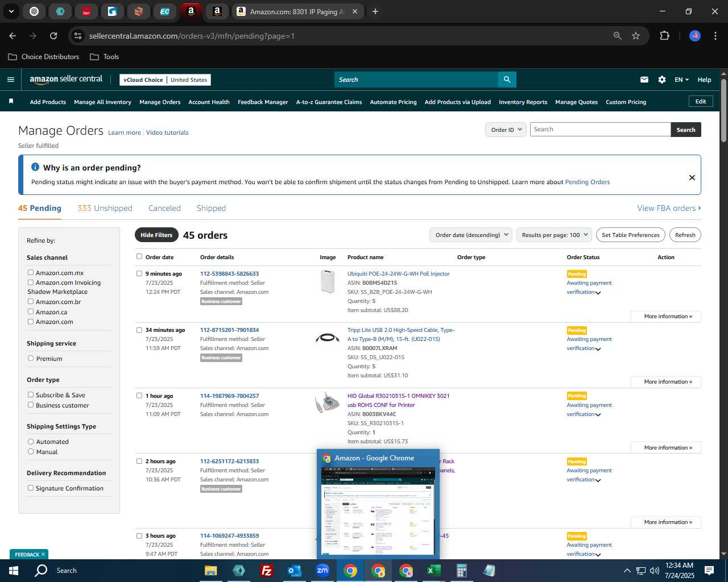Image resolution: width=728 pixels, height=582 pixels.
Task: Click the order search input field
Action: tap(600, 130)
